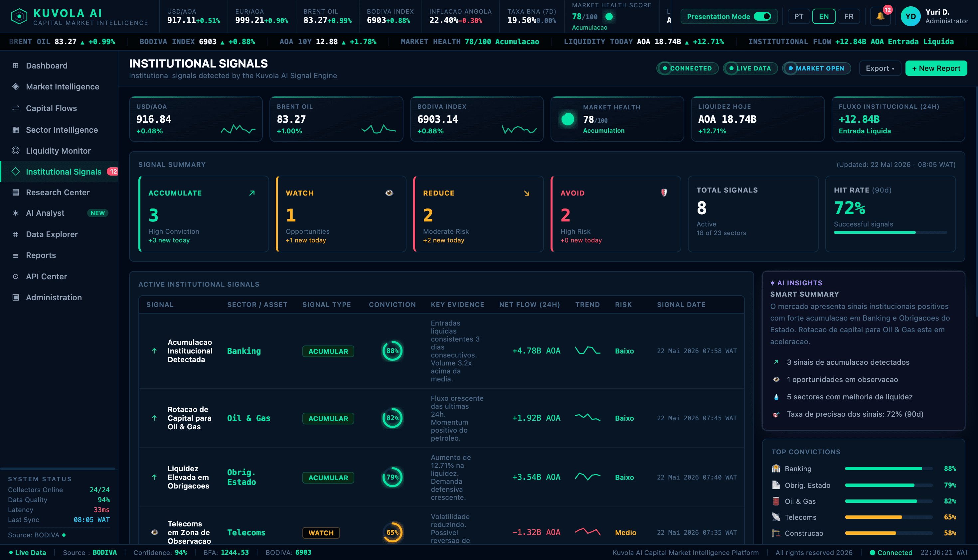The width and height of the screenshot is (978, 560).
Task: Click the Market Health green indicator circle
Action: [568, 119]
